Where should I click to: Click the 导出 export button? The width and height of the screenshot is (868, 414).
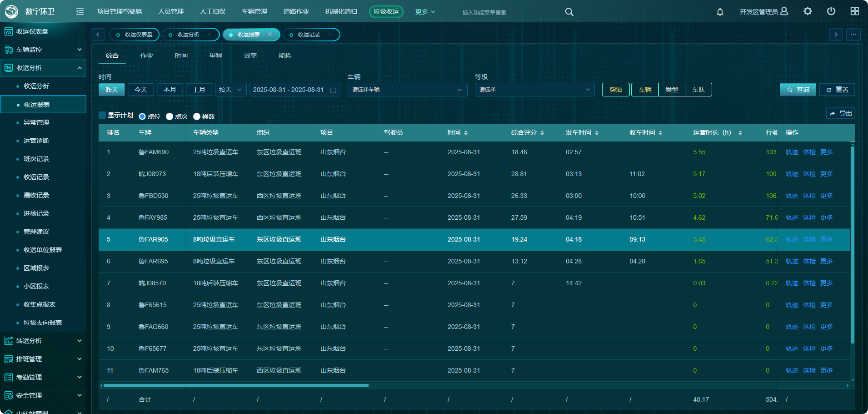point(840,113)
